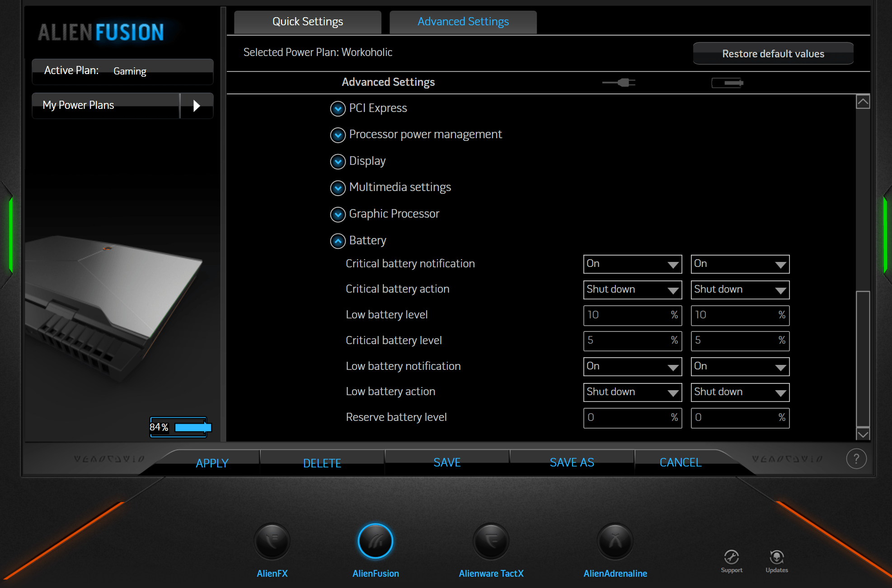892x588 pixels.
Task: Collapse the Battery settings section
Action: (x=338, y=241)
